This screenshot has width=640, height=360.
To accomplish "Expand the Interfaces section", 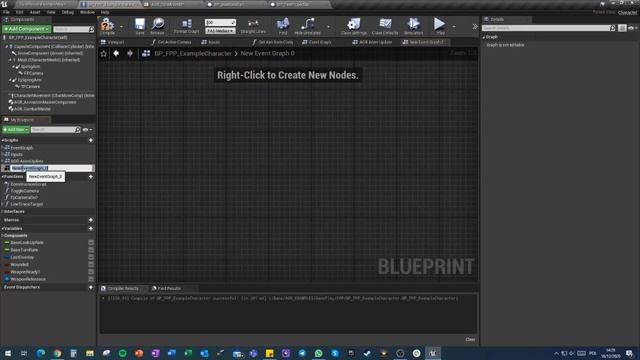I will pos(2,211).
